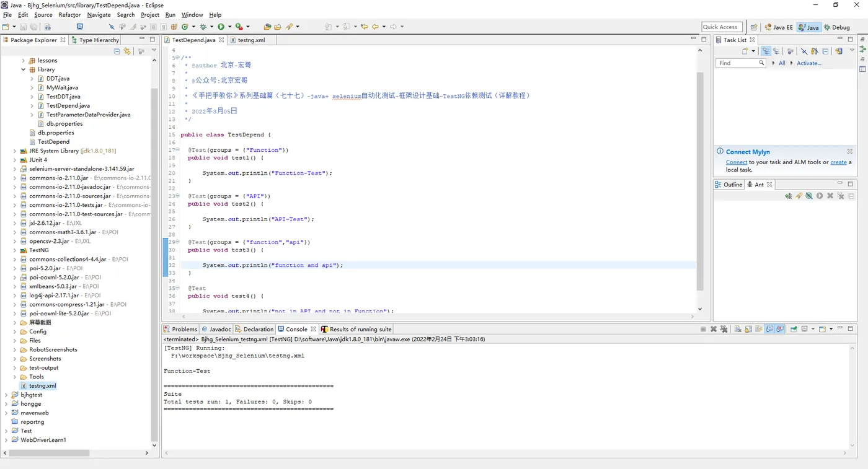This screenshot has height=469, width=868.
Task: Collapse All in Package Explorer toolbar
Action: [117, 51]
